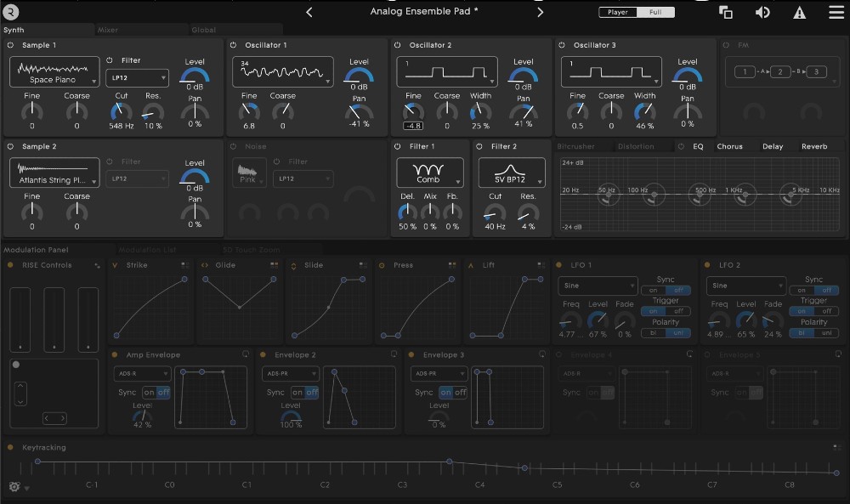Open the Reverb effects tab
The image size is (850, 504).
(813, 146)
